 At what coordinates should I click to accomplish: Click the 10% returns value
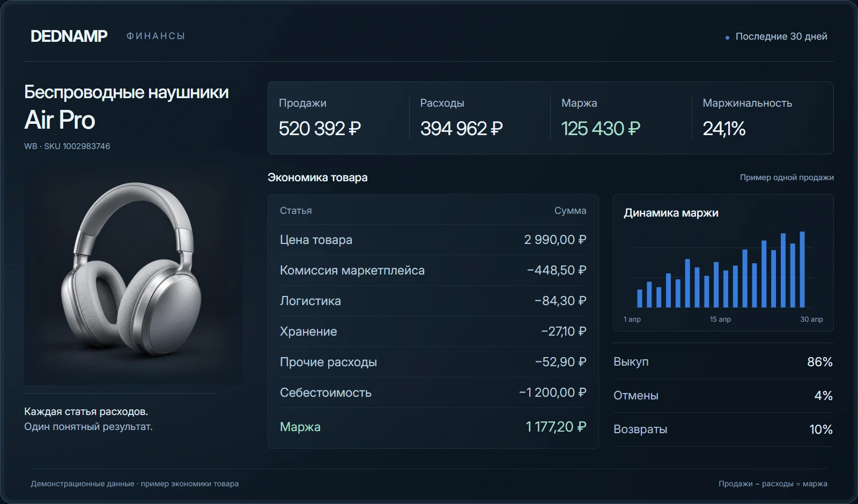[821, 429]
